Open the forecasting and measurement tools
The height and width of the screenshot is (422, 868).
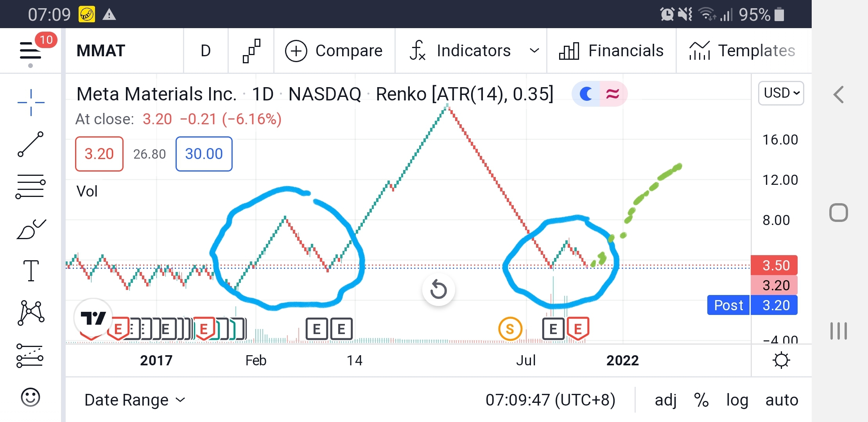tap(30, 356)
